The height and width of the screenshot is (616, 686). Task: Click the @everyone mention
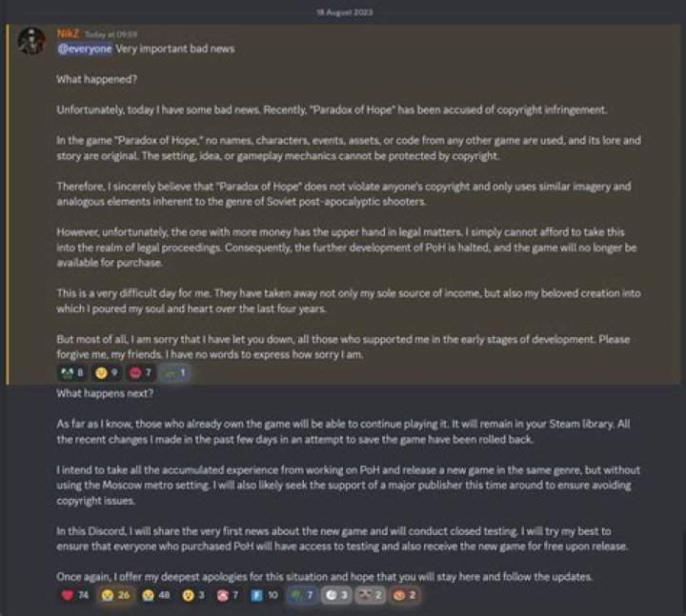click(85, 49)
